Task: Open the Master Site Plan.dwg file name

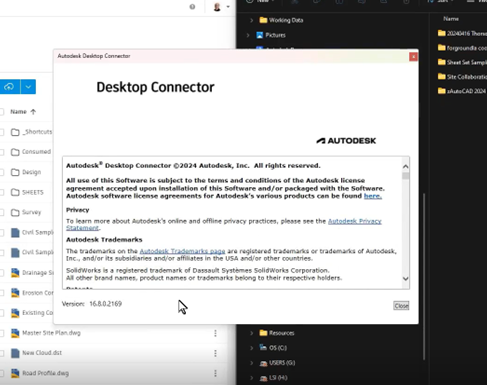Action: click(x=51, y=333)
